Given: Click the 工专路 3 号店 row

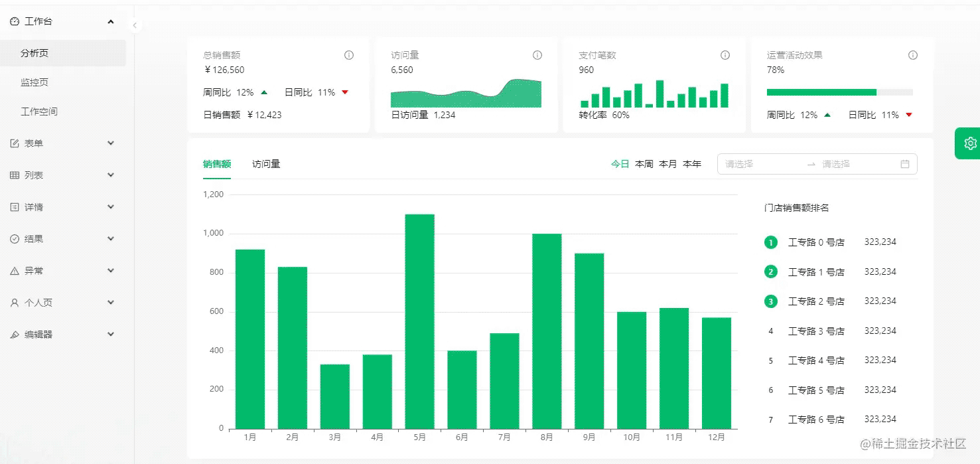Looking at the screenshot, I should [x=831, y=331].
